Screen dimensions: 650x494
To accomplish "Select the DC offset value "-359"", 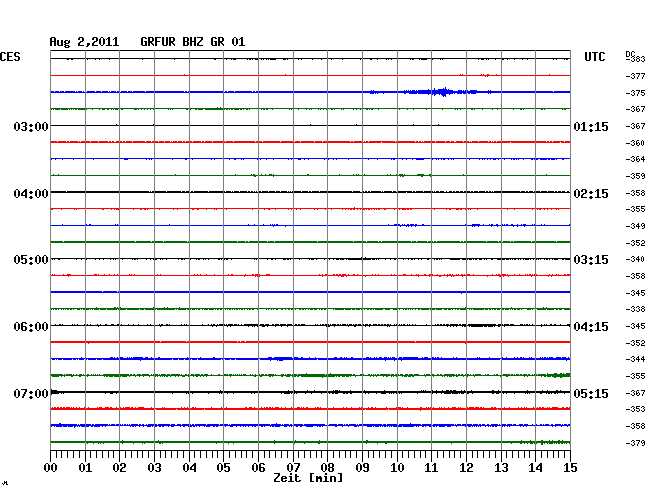I will pos(635,176).
